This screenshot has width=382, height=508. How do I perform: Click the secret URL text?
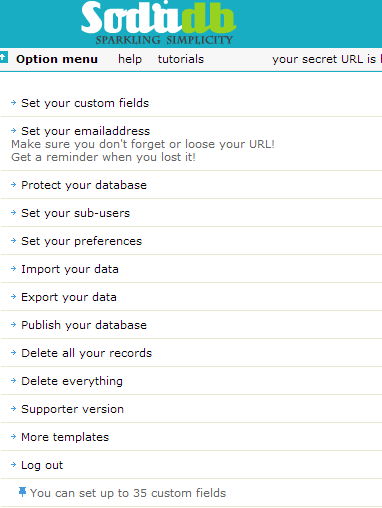pos(327,59)
